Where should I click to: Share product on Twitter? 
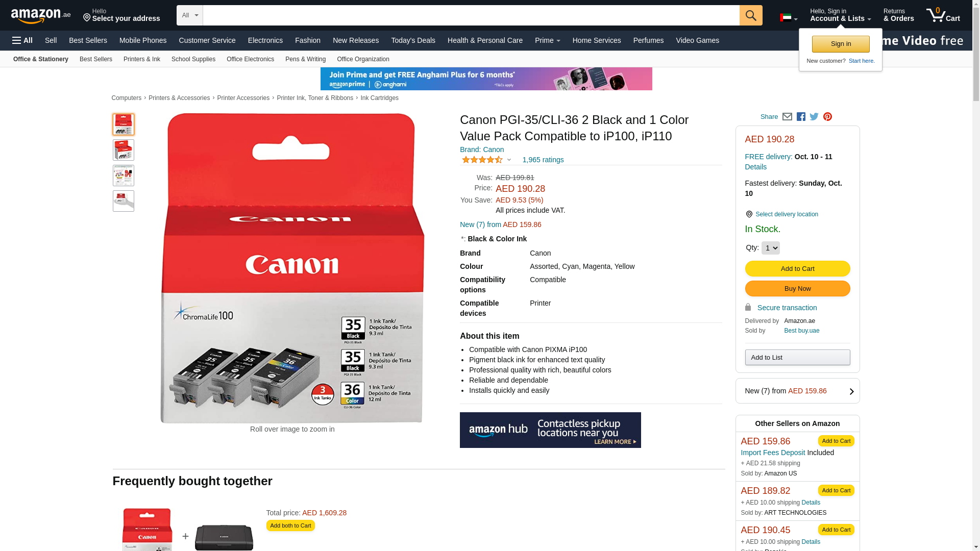click(814, 117)
